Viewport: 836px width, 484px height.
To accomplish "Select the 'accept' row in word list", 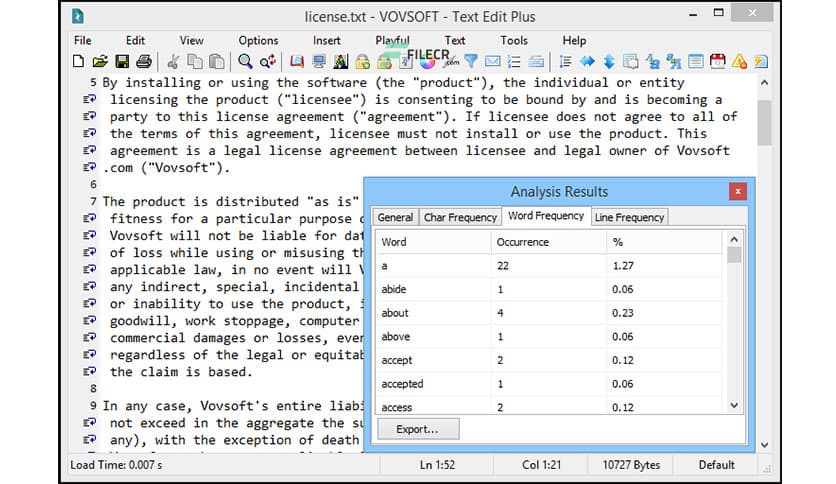I will coord(549,360).
